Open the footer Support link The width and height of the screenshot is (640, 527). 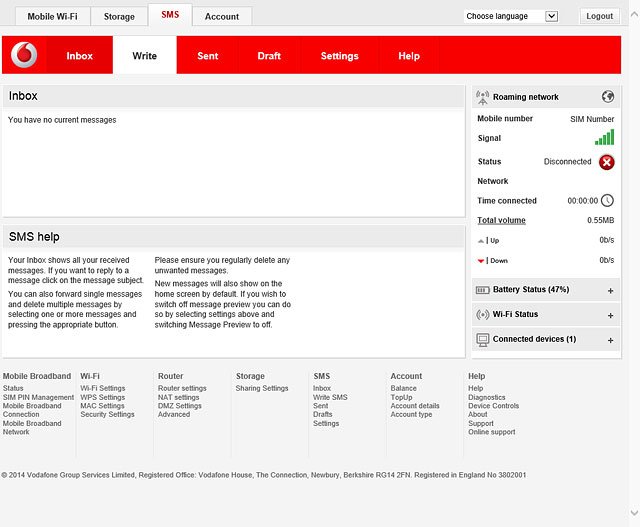tap(481, 423)
